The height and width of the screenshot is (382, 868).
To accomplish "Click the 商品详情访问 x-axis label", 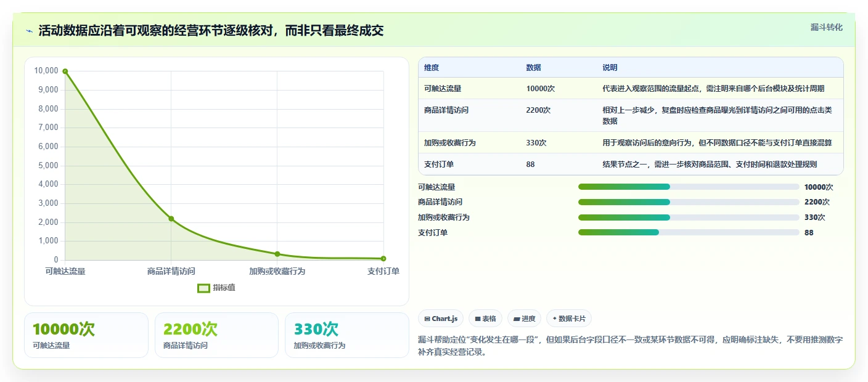I will [171, 271].
